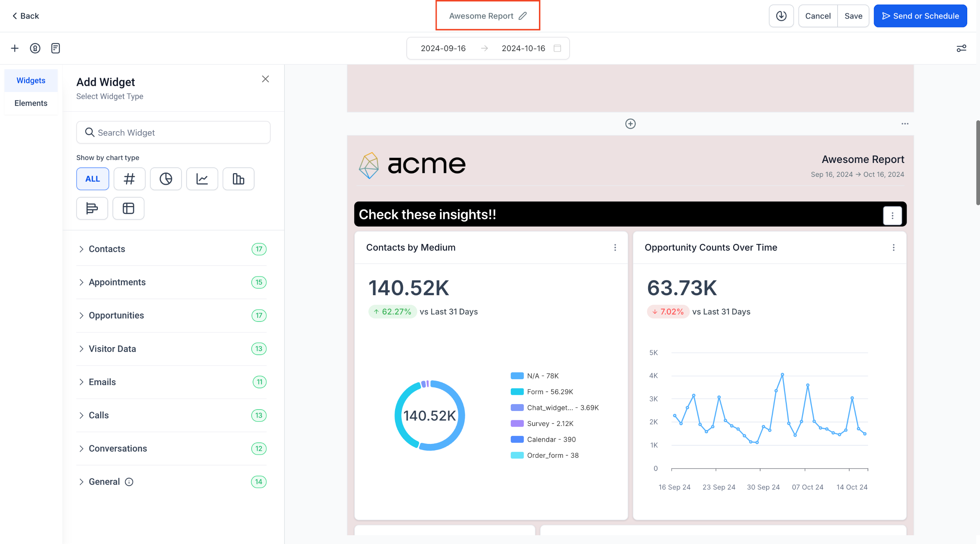980x544 pixels.
Task: Filter widgets by vertical bar chart
Action: coord(238,179)
